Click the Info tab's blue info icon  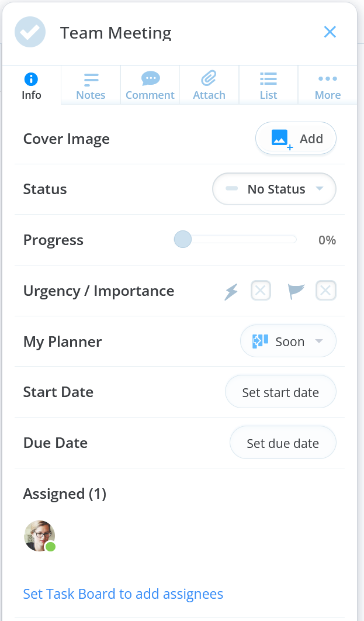31,78
